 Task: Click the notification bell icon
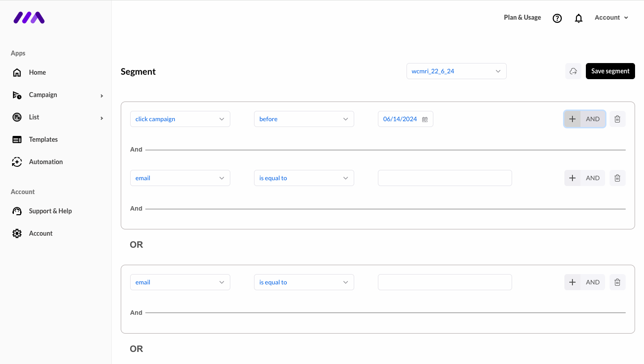(578, 18)
